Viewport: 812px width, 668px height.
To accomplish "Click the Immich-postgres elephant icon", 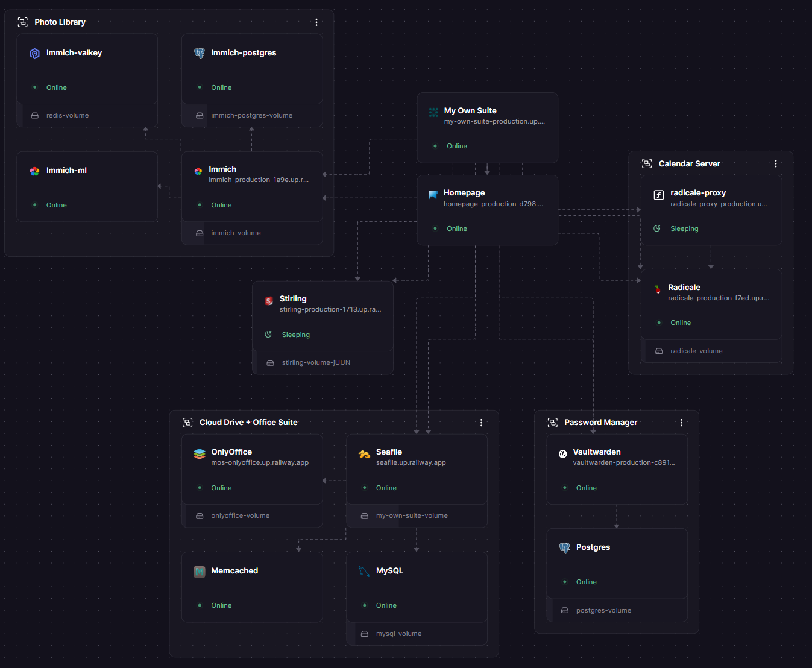I will [x=200, y=53].
